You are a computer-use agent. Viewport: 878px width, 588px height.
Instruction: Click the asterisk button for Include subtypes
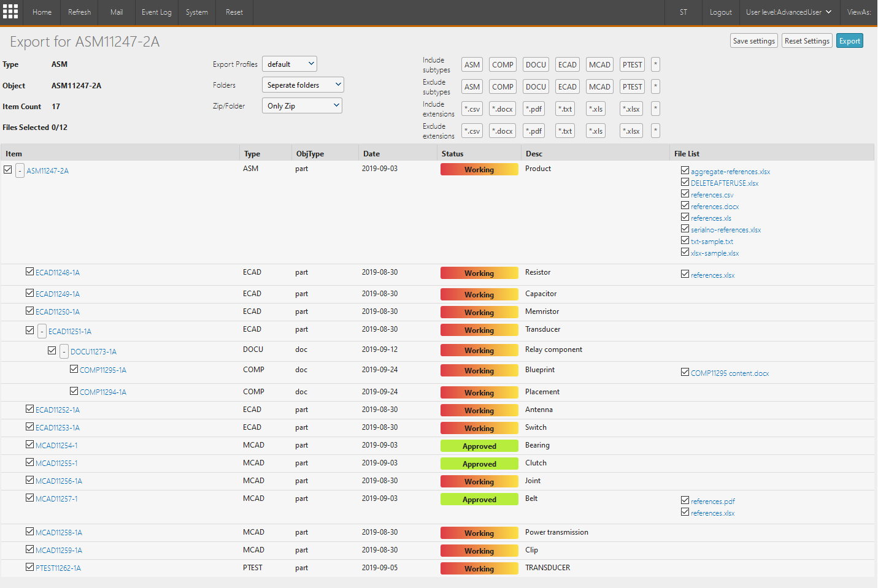point(655,64)
